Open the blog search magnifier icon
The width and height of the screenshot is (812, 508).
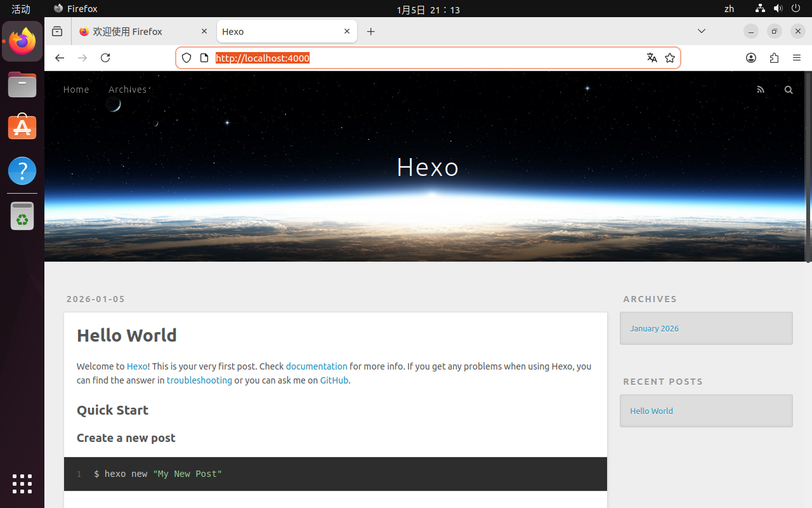[x=789, y=90]
